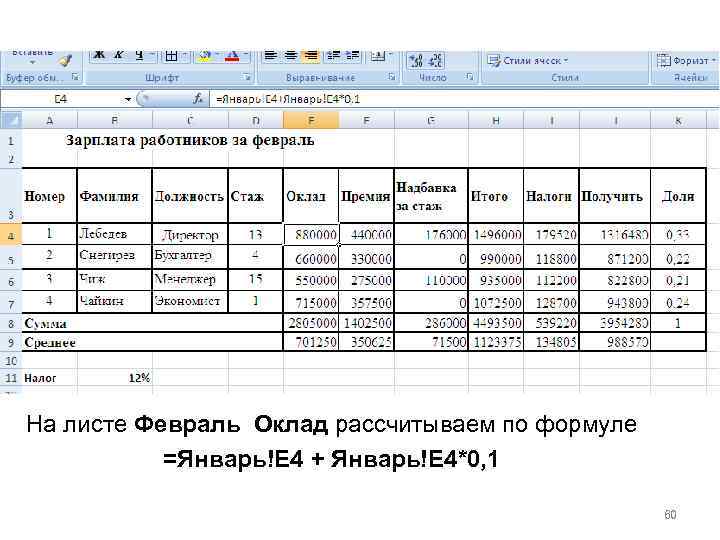Viewport: 720px width, 540px height.
Task: Center the text horizontally
Action: click(x=291, y=56)
